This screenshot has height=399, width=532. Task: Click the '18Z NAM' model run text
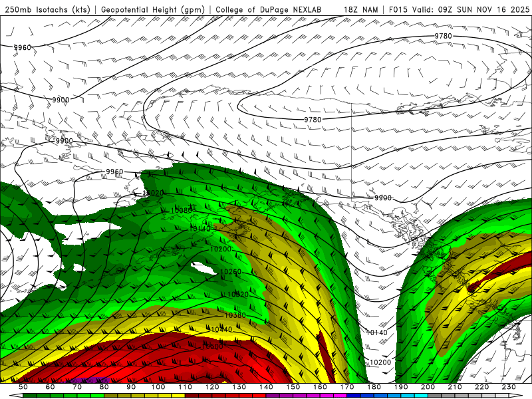(360, 9)
